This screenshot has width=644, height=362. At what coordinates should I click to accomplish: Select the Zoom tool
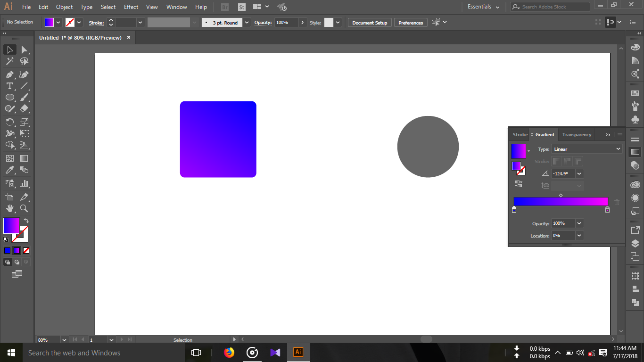(25, 208)
